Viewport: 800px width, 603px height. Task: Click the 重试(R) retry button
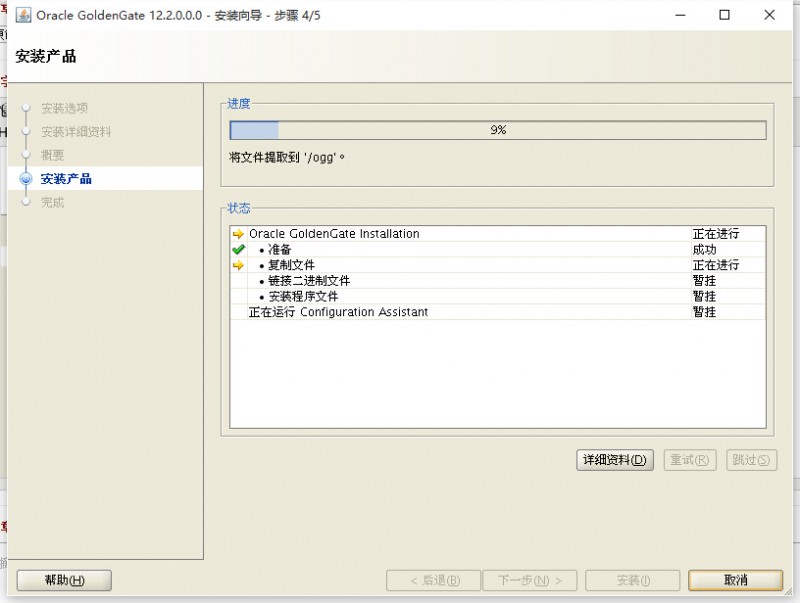point(690,460)
